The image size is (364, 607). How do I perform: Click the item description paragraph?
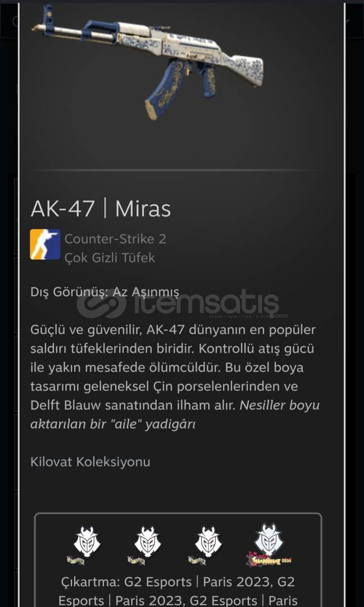click(x=175, y=377)
